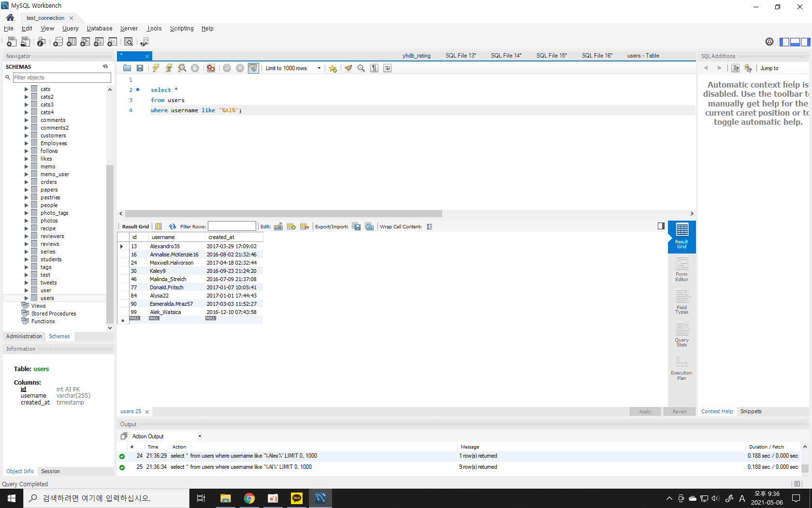Screen dimensions: 812x508
Task: Switch to Snippets tab
Action: pyautogui.click(x=751, y=411)
